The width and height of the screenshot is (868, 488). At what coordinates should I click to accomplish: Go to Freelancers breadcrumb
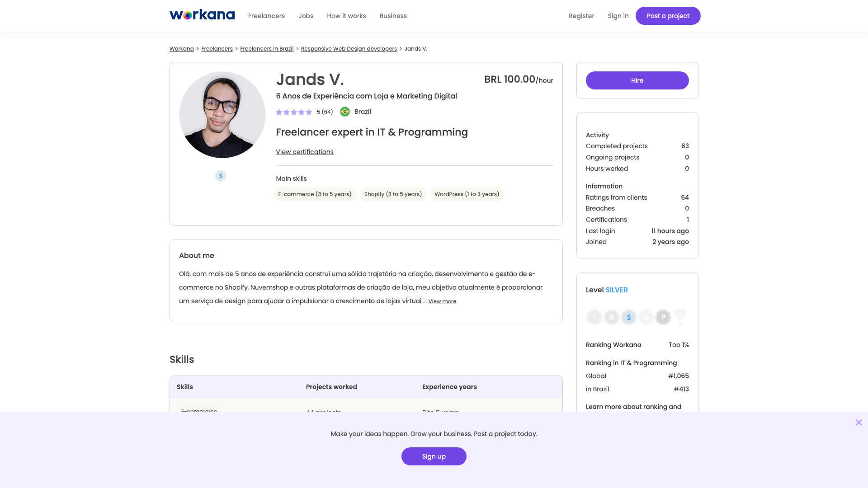(x=217, y=49)
